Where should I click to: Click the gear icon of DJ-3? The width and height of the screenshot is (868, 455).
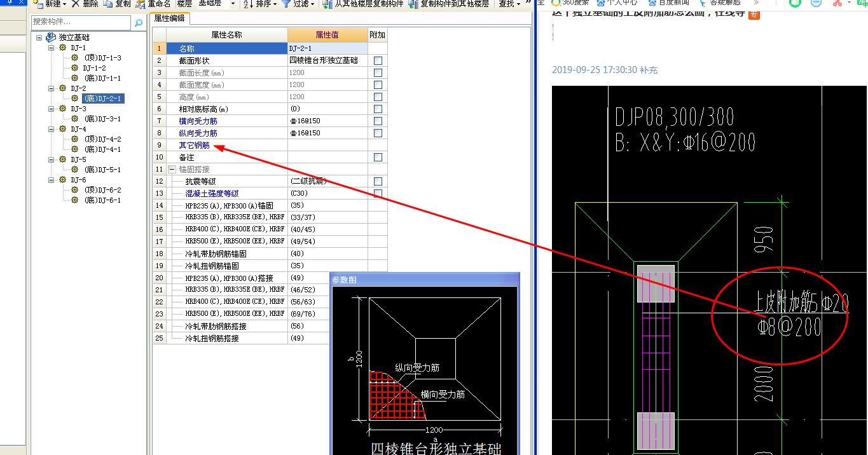pyautogui.click(x=62, y=109)
